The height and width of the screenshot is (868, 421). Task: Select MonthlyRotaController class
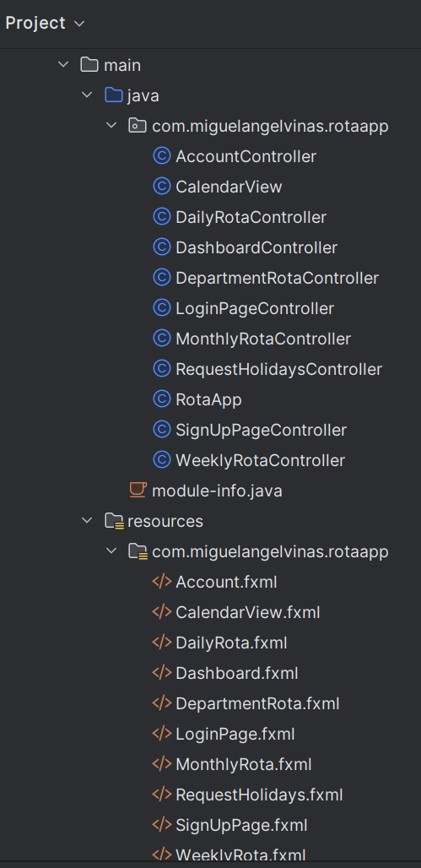262,339
